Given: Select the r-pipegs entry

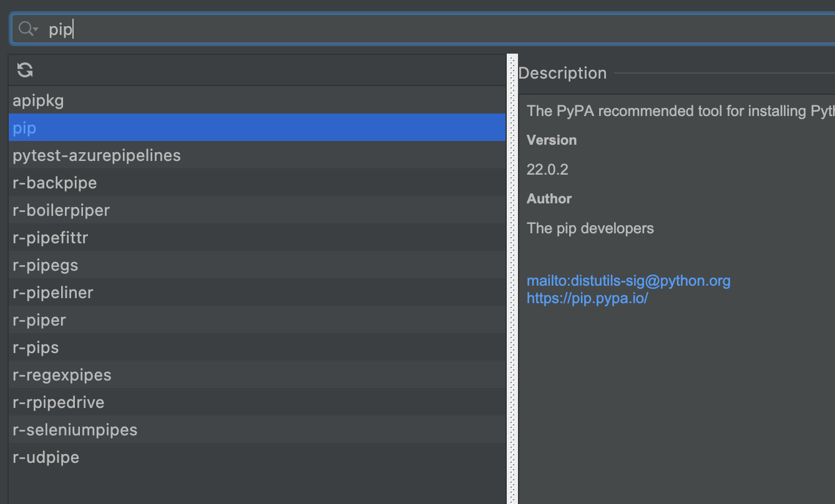Looking at the screenshot, I should pos(257,264).
